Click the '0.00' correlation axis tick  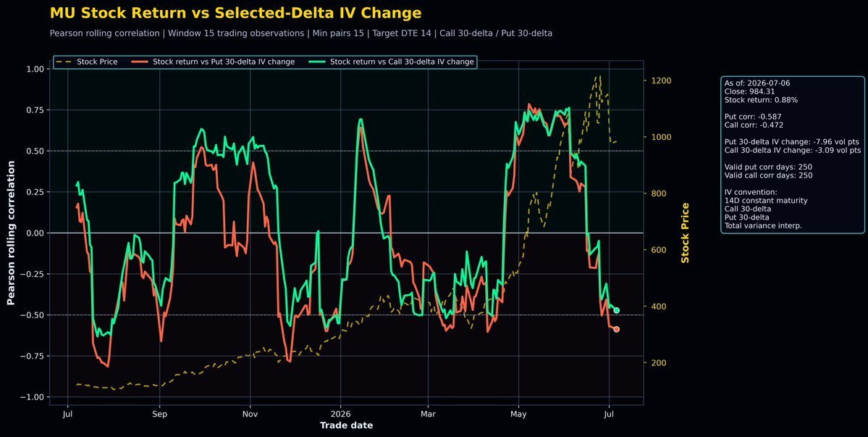pyautogui.click(x=35, y=233)
